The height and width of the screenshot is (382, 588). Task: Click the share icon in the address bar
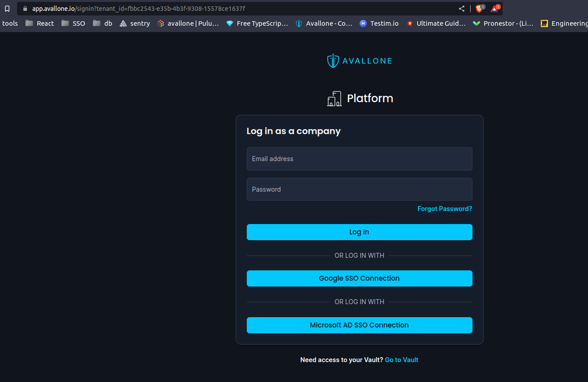click(x=462, y=9)
